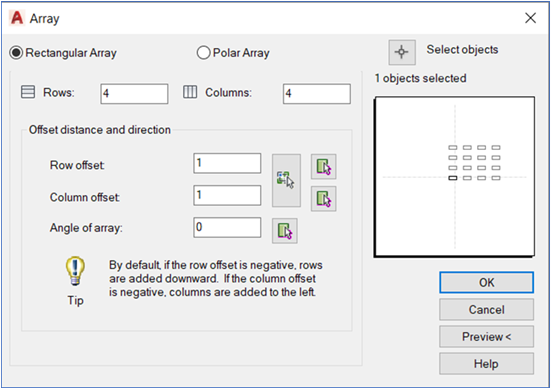Click the Columns input field
The width and height of the screenshot is (552, 390).
coord(316,94)
